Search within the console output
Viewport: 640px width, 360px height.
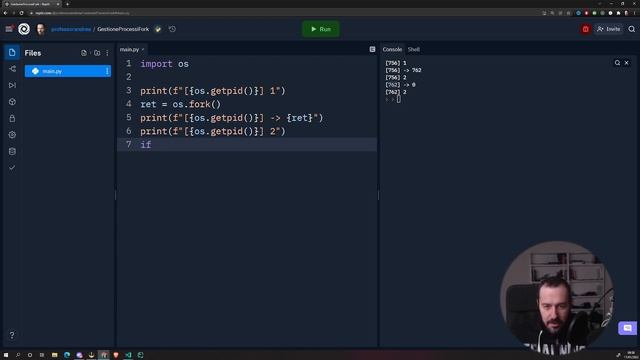pos(617,63)
